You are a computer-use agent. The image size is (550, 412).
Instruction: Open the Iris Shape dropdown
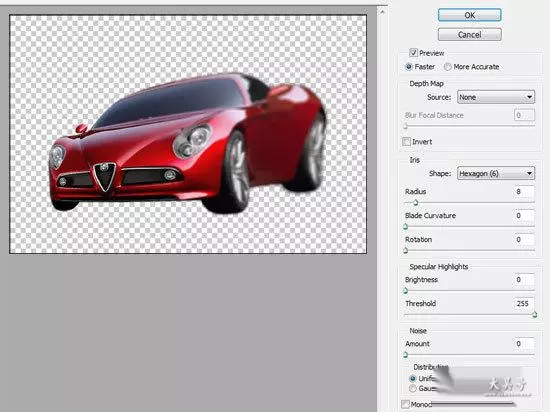496,174
